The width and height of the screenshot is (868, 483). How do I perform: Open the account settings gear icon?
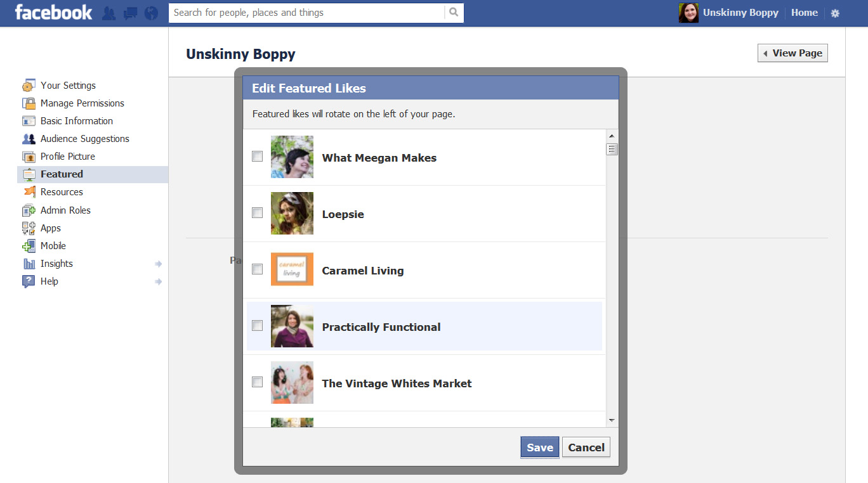pos(835,13)
